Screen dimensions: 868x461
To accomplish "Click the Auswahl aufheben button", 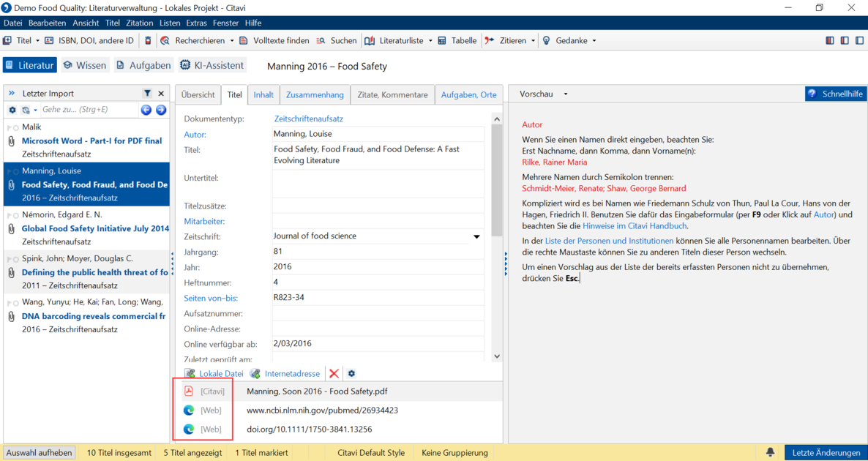I will [x=40, y=453].
